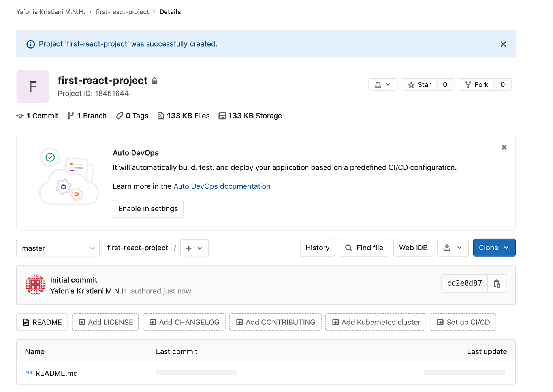The image size is (553, 392).
Task: Open the Clone dropdown
Action: click(x=495, y=248)
